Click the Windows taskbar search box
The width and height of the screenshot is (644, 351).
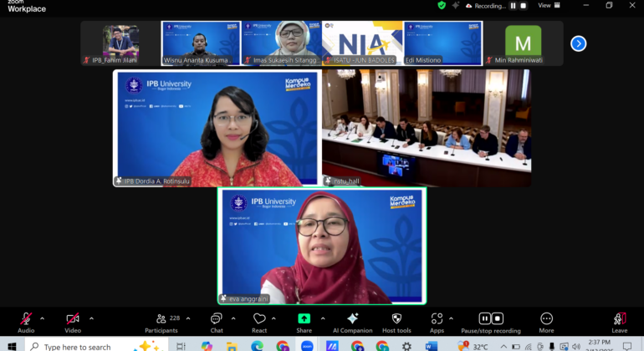[x=84, y=346]
